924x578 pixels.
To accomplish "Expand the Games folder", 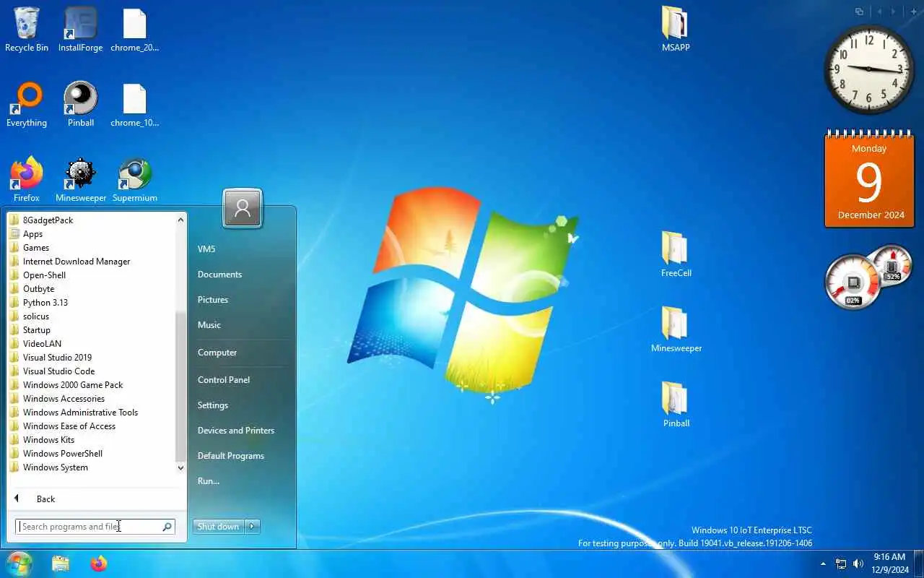I will tap(91, 247).
